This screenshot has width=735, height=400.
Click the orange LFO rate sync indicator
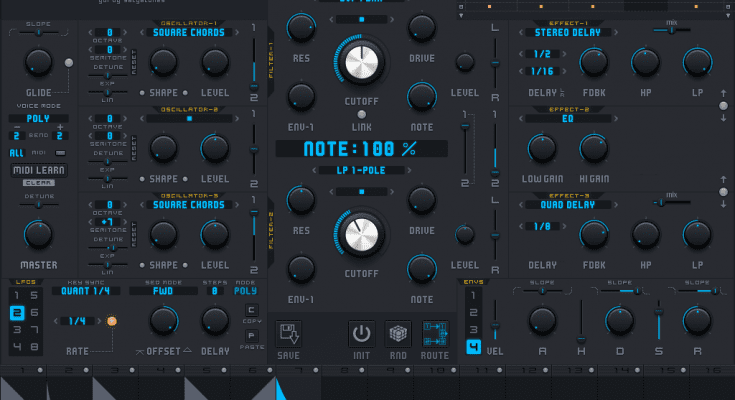112,321
